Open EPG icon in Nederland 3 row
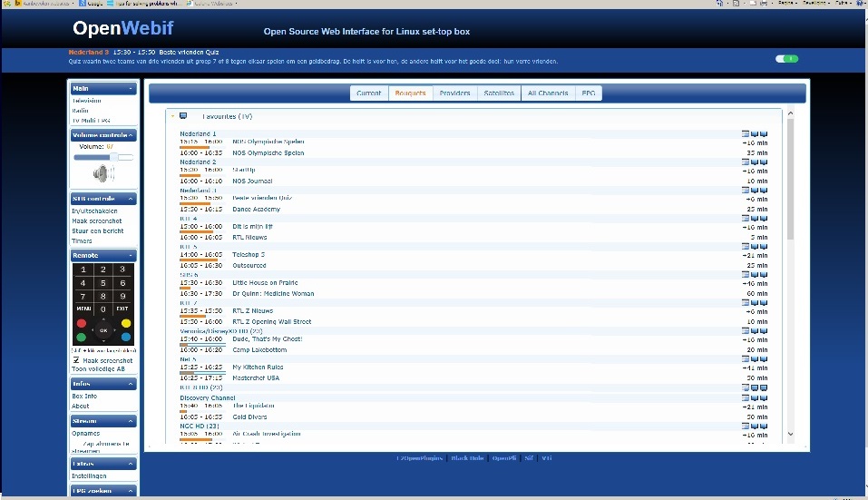 [x=746, y=191]
